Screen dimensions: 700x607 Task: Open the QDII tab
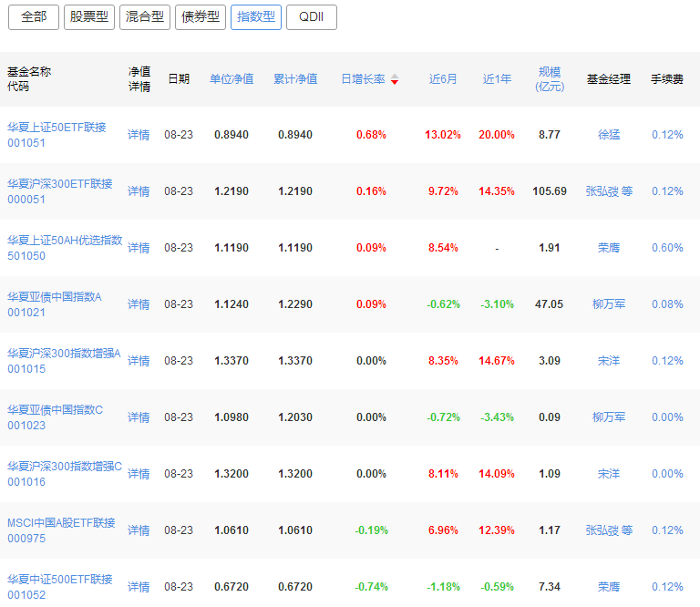(x=312, y=17)
